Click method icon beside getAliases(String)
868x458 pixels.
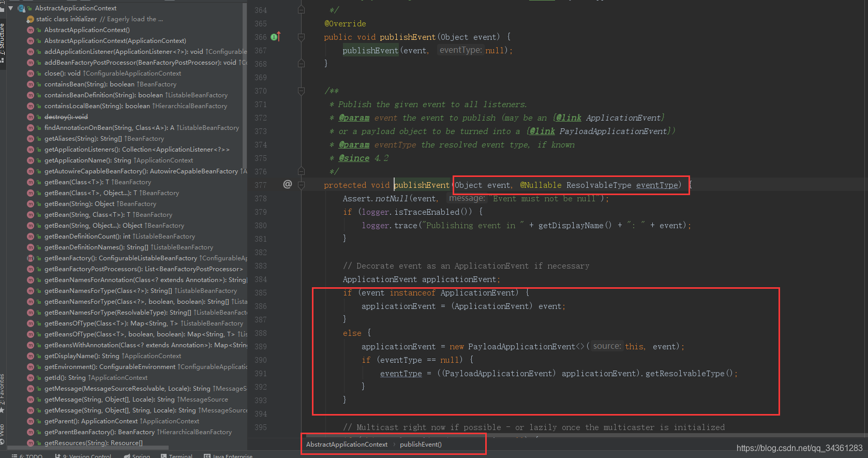(30, 139)
